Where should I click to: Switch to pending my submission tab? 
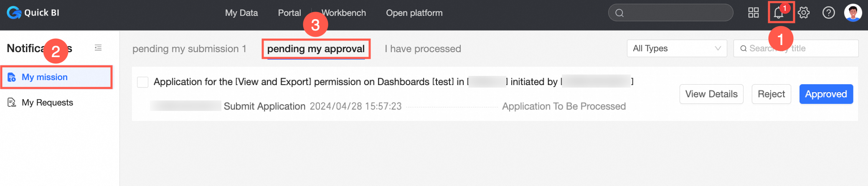click(189, 49)
